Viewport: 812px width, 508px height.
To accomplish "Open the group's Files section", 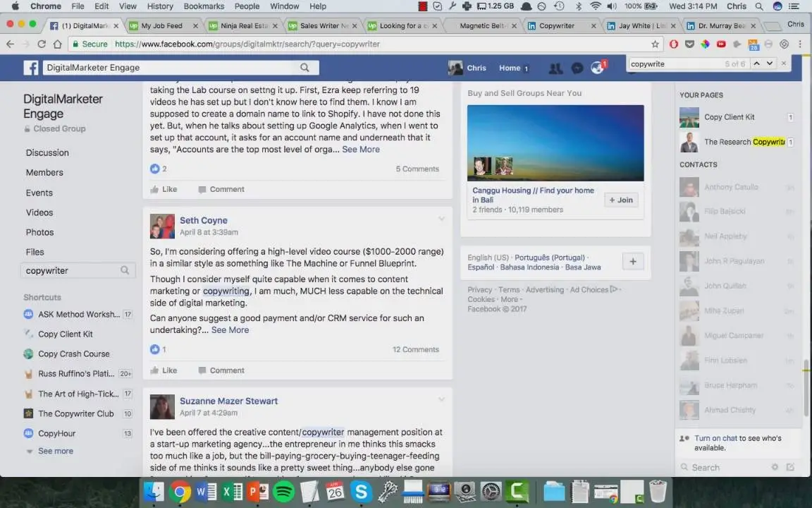I will coord(35,252).
